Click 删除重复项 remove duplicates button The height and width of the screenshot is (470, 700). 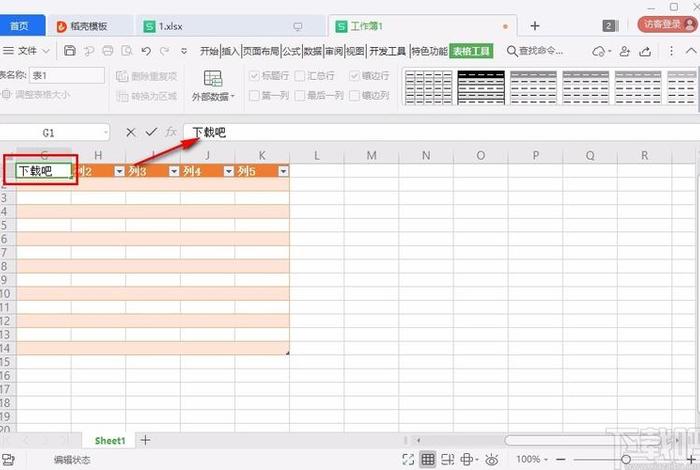tap(146, 76)
